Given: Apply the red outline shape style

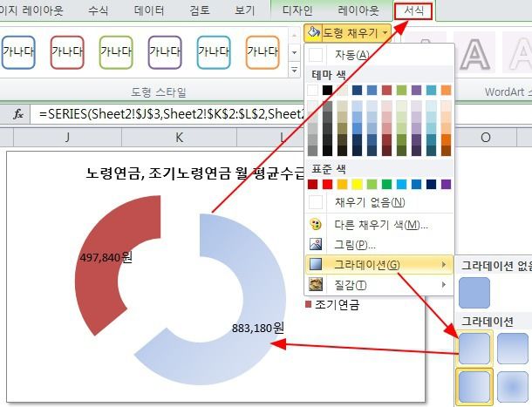Looking at the screenshot, I should (x=67, y=52).
